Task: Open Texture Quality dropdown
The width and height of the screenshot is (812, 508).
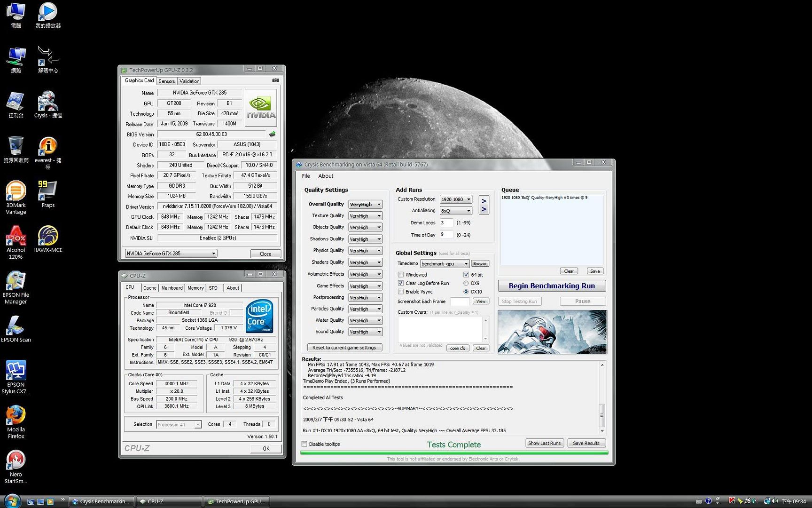Action: coord(365,216)
